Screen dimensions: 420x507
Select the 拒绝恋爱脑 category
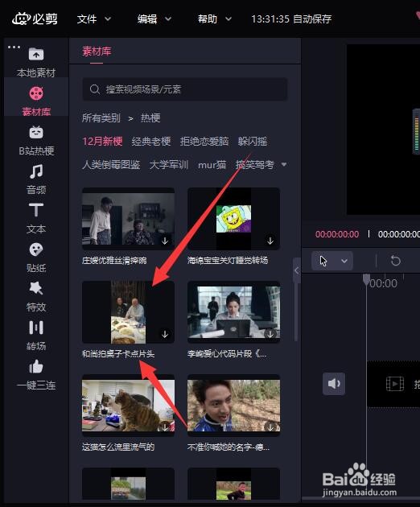[x=204, y=142]
